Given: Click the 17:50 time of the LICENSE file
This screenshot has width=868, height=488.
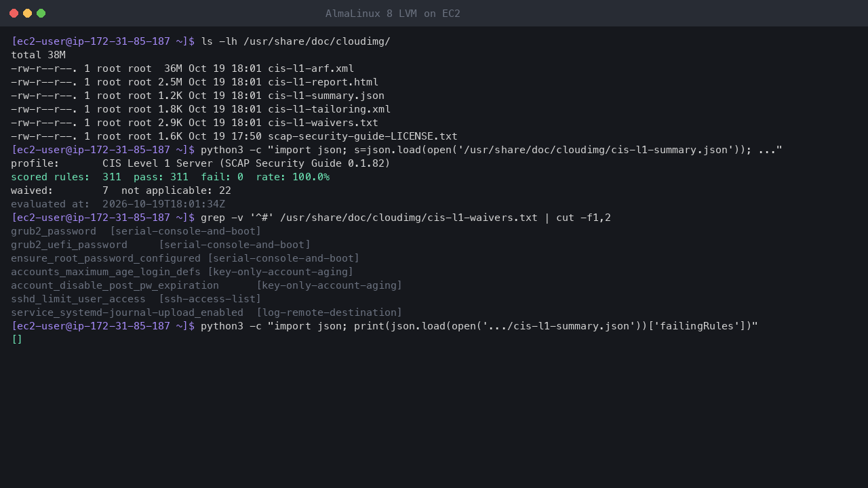Looking at the screenshot, I should [246, 136].
